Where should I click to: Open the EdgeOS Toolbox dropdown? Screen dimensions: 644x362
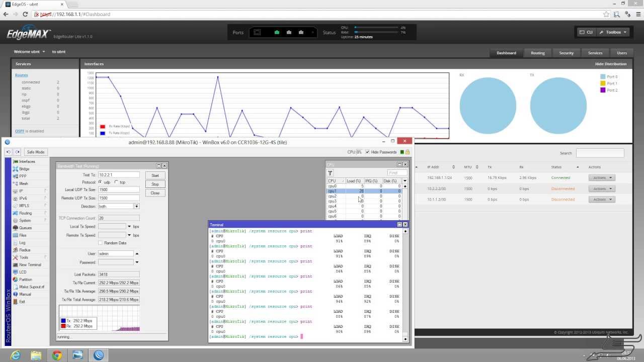[x=613, y=32]
